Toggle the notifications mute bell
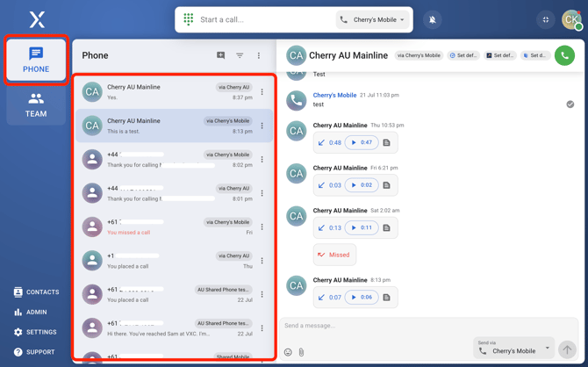Screen dimensions: 588x367 432,19
